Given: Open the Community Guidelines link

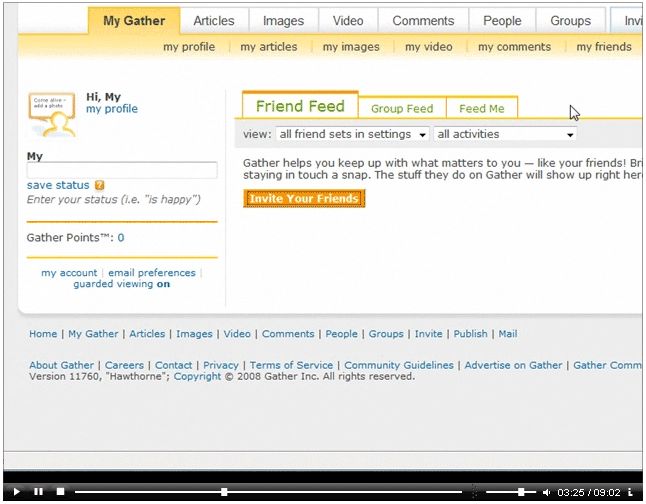Looking at the screenshot, I should pos(399,365).
